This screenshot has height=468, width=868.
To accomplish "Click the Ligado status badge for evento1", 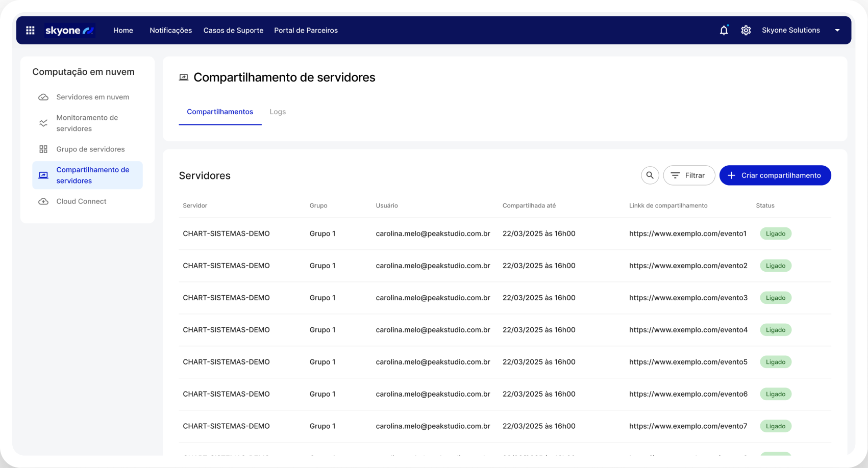I will [x=775, y=234].
